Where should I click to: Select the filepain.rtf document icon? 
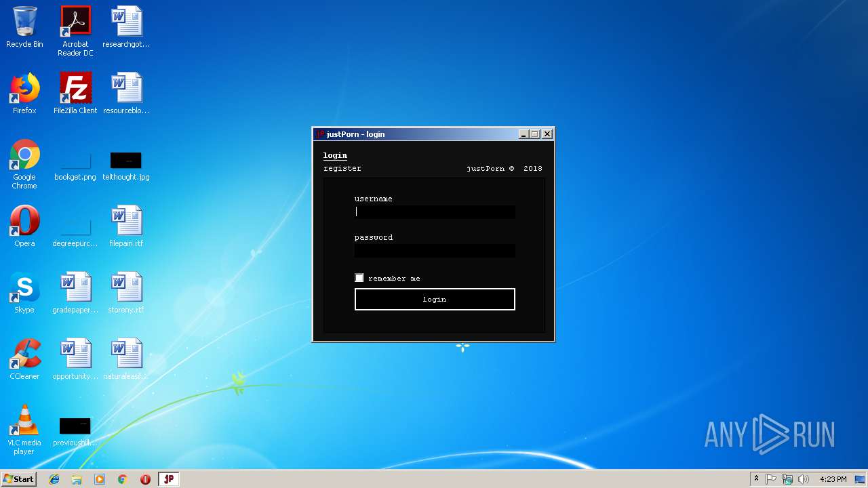(126, 227)
